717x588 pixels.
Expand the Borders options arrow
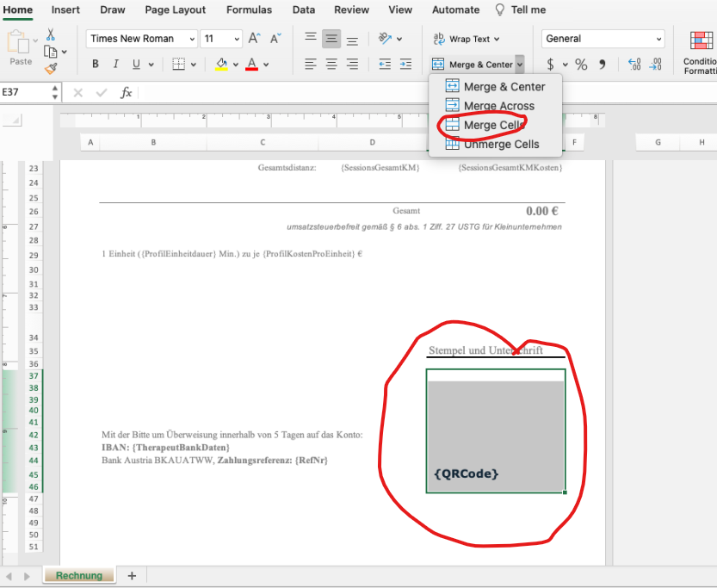pyautogui.click(x=194, y=65)
